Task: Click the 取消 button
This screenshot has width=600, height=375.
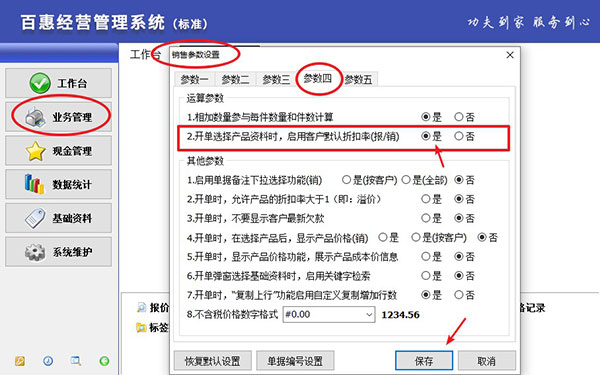Action: tap(486, 360)
